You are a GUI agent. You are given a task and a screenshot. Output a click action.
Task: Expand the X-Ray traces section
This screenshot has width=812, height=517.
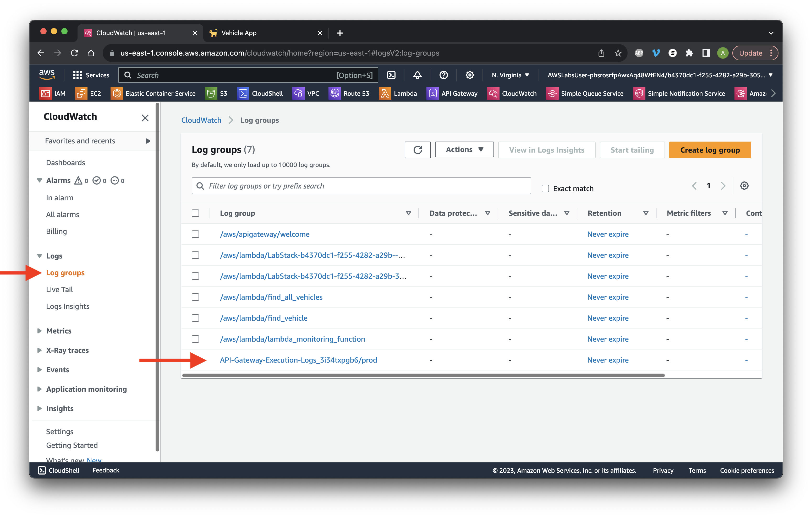coord(40,350)
